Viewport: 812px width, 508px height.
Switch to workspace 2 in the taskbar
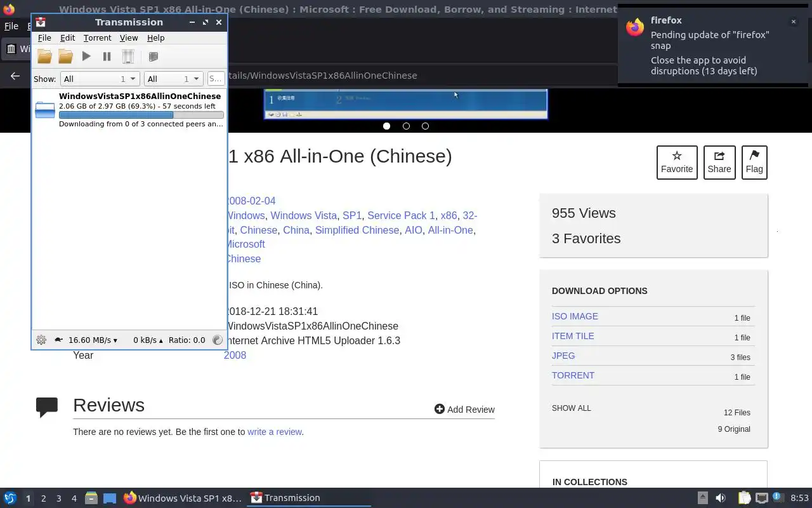click(x=43, y=498)
